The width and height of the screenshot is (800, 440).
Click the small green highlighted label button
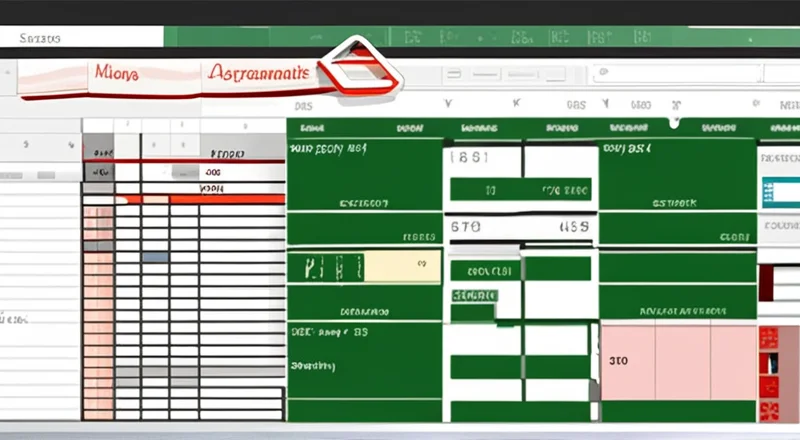coord(474,295)
